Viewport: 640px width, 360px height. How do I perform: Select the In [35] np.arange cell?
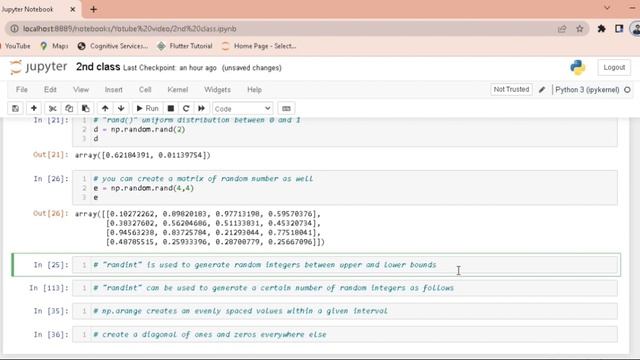click(x=344, y=311)
